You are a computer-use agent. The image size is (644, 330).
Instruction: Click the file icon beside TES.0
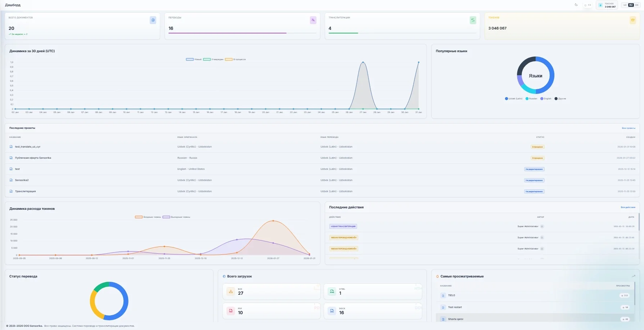[x=443, y=295]
